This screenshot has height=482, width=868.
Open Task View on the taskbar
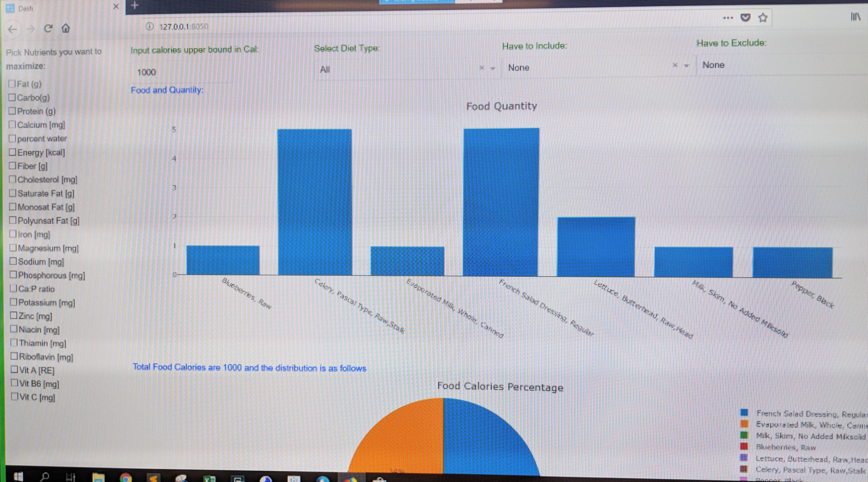(71, 477)
